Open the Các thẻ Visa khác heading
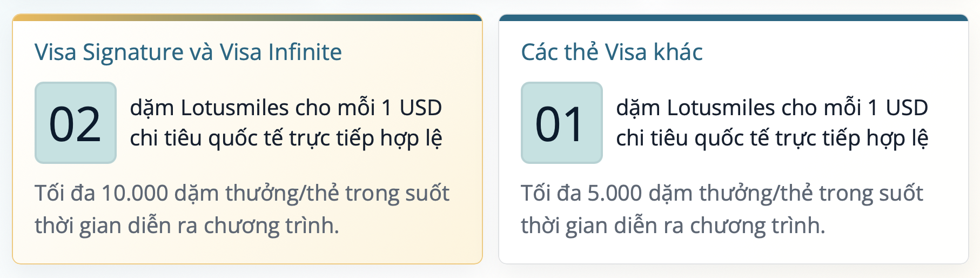This screenshot has height=278, width=980. coord(612,52)
